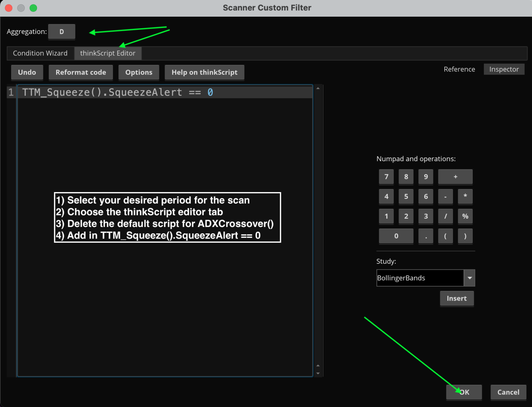Click the percent operator button
532x407 pixels.
click(465, 216)
